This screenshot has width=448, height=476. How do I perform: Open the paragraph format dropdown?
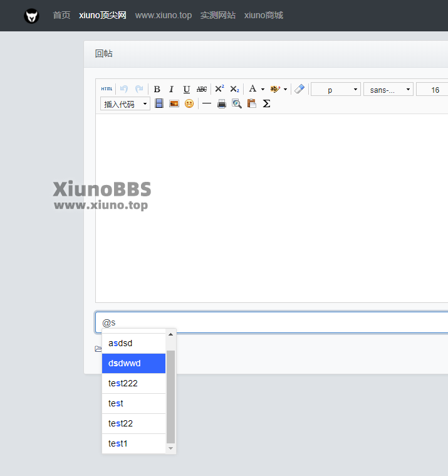pyautogui.click(x=336, y=90)
